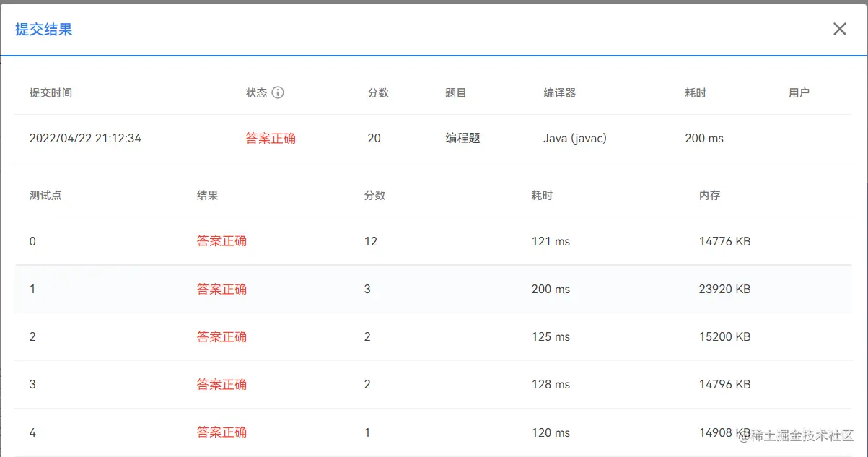Click the 用户 column header
Image resolution: width=868 pixels, height=457 pixels.
pos(799,93)
